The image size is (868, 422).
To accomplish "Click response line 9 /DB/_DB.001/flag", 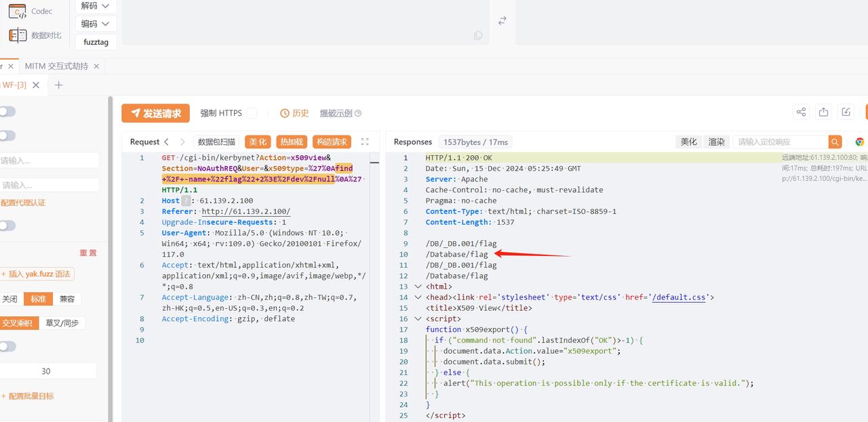I will (461, 243).
